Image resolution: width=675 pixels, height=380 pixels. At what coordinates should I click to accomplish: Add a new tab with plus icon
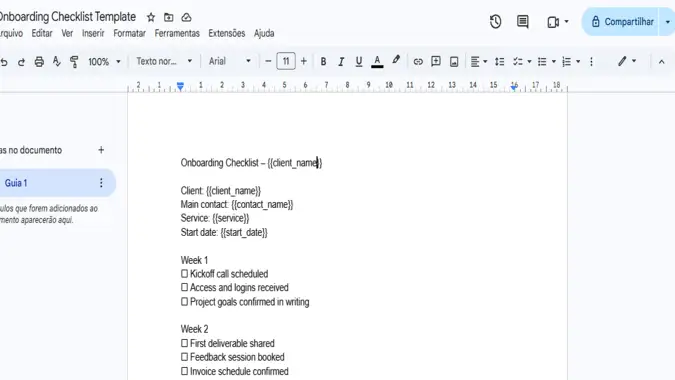click(101, 150)
